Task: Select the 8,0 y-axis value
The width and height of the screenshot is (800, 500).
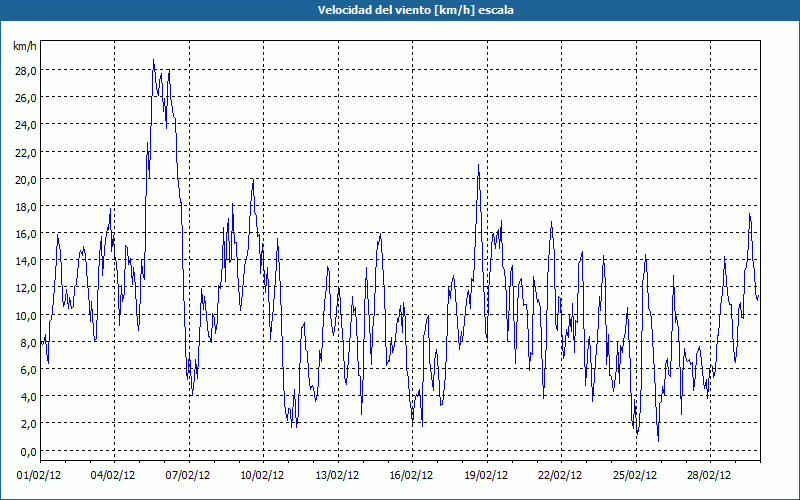Action: click(x=28, y=342)
